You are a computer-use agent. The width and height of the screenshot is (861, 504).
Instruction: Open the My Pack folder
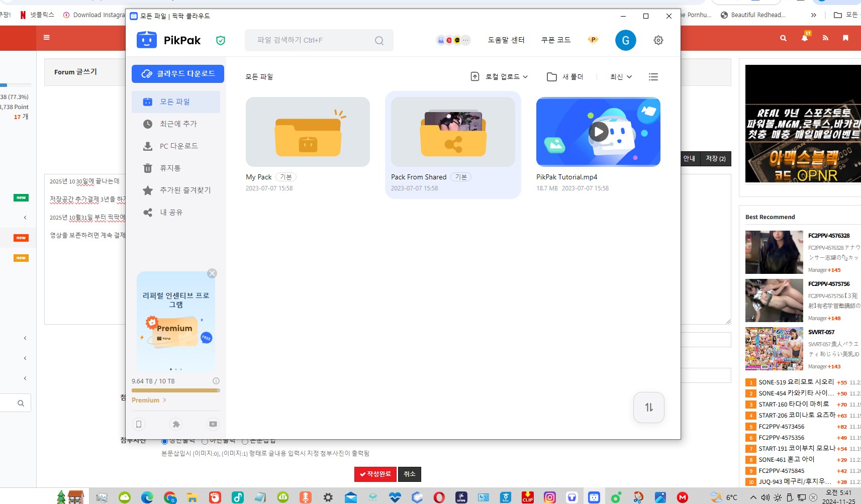pyautogui.click(x=308, y=132)
